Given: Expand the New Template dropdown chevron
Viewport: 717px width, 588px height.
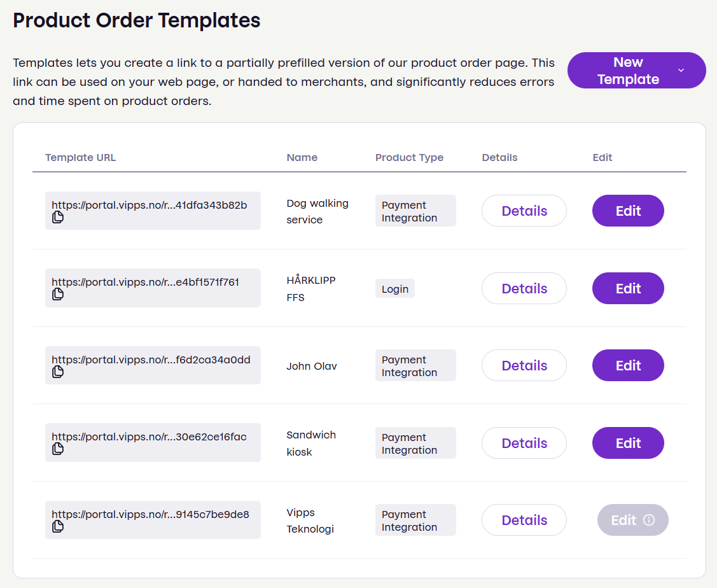Looking at the screenshot, I should [681, 71].
